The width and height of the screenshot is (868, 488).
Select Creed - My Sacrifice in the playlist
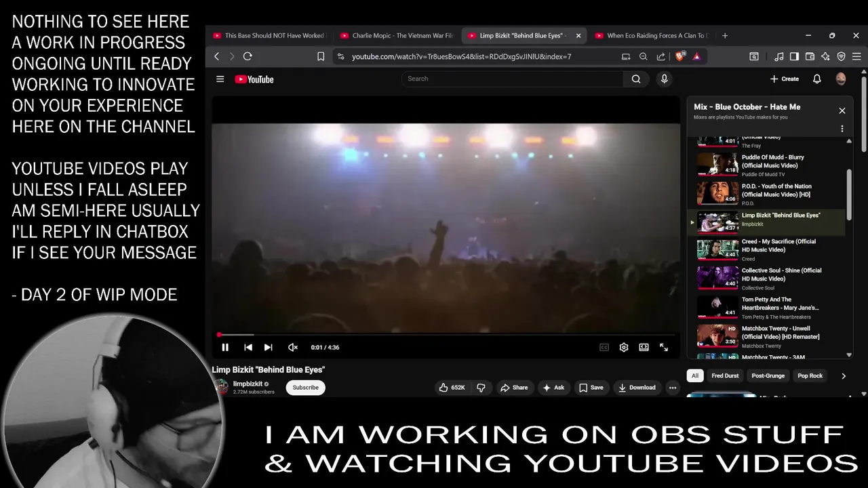766,249
